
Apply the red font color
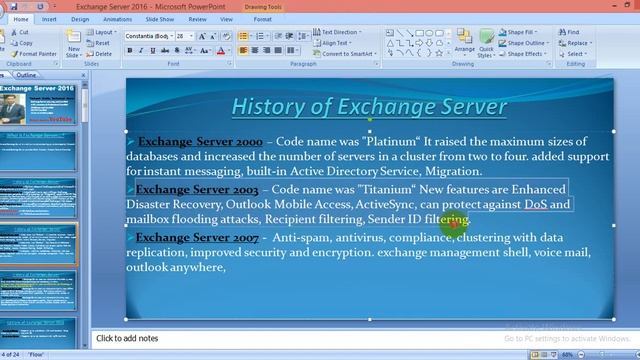tap(221, 51)
